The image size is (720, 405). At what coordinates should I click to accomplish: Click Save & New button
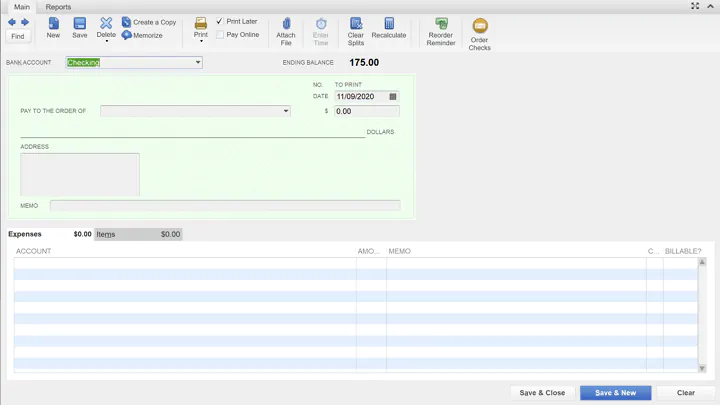(x=615, y=393)
